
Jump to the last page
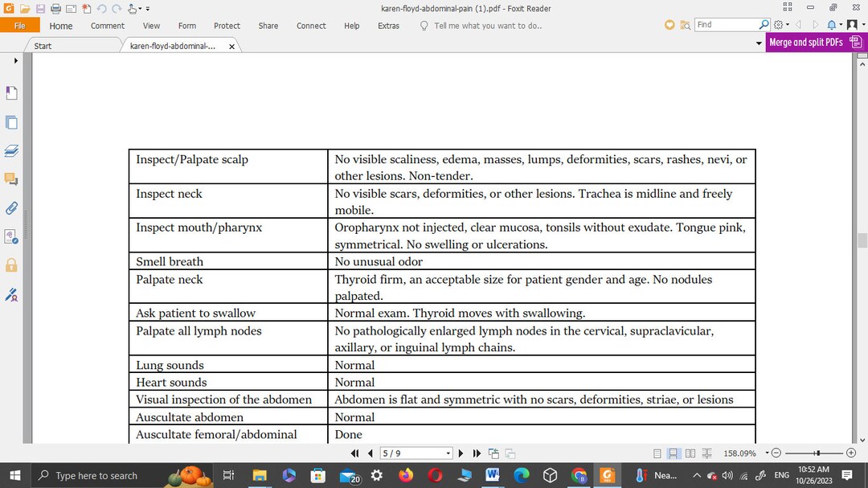(477, 453)
